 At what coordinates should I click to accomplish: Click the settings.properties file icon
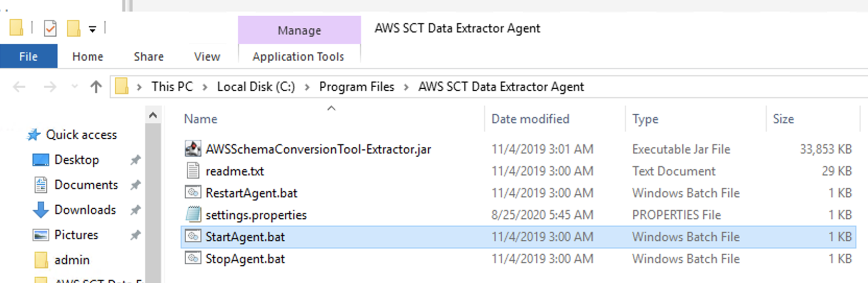tap(193, 215)
